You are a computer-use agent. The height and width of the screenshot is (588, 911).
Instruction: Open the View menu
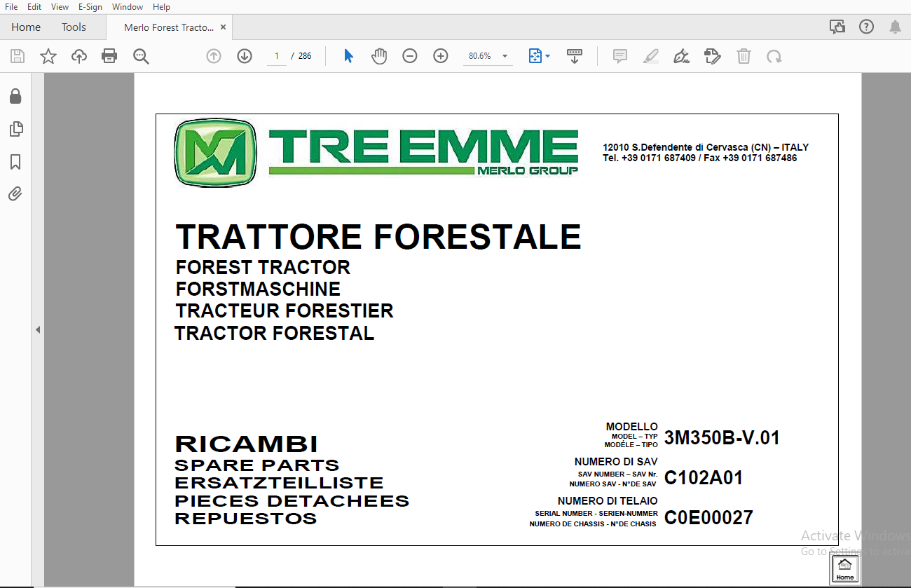(x=60, y=6)
